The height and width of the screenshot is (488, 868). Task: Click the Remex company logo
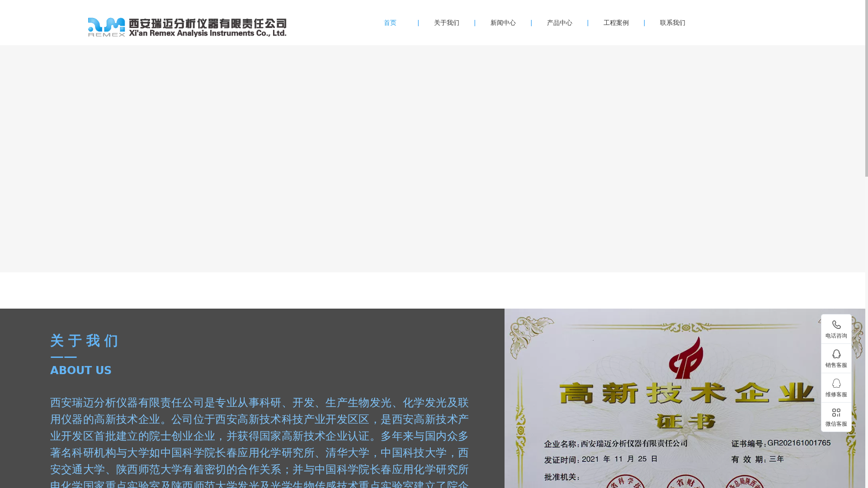click(187, 27)
